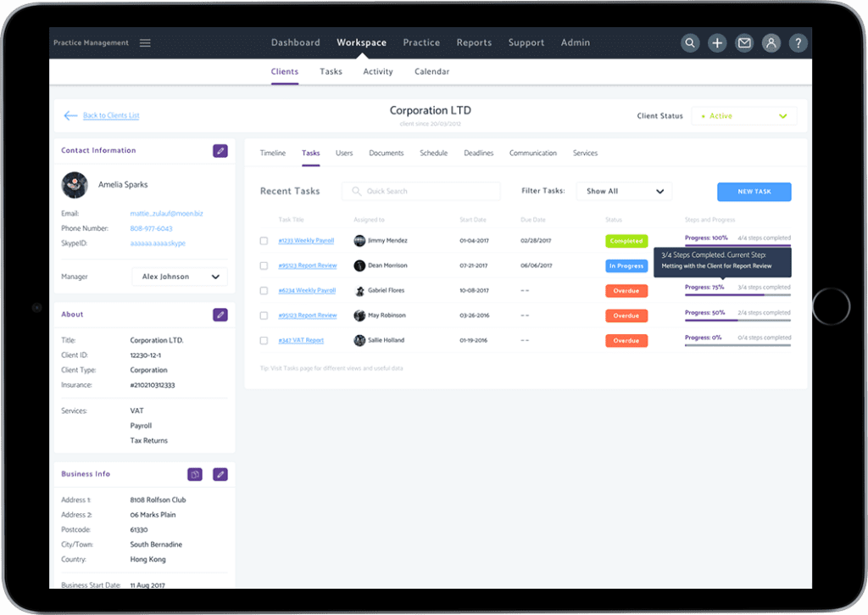The image size is (868, 615).
Task: Click the plus quick-add icon
Action: pyautogui.click(x=717, y=42)
